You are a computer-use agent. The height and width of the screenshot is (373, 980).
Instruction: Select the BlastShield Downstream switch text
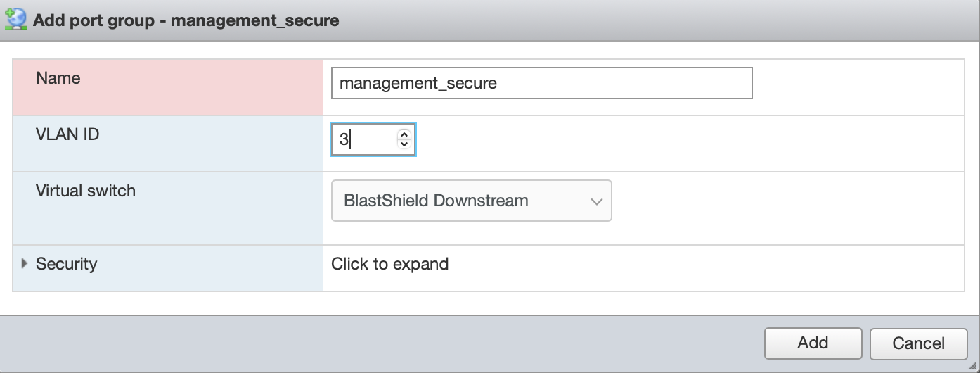(x=436, y=201)
